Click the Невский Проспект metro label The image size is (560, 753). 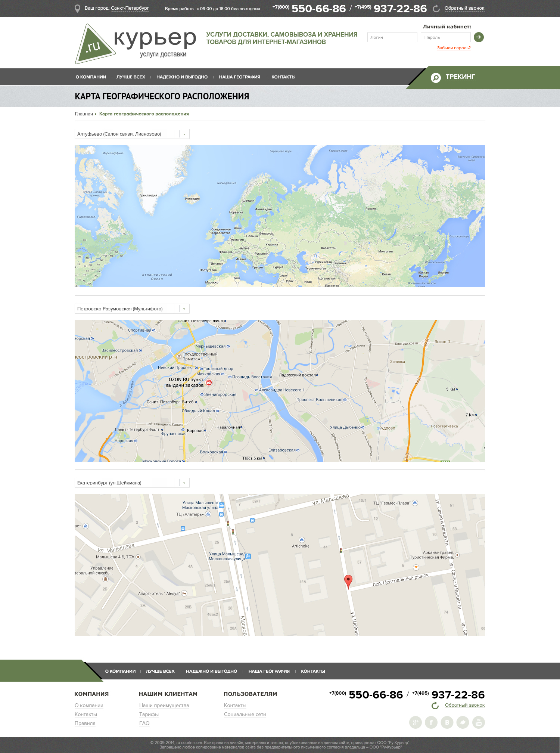pos(176,368)
